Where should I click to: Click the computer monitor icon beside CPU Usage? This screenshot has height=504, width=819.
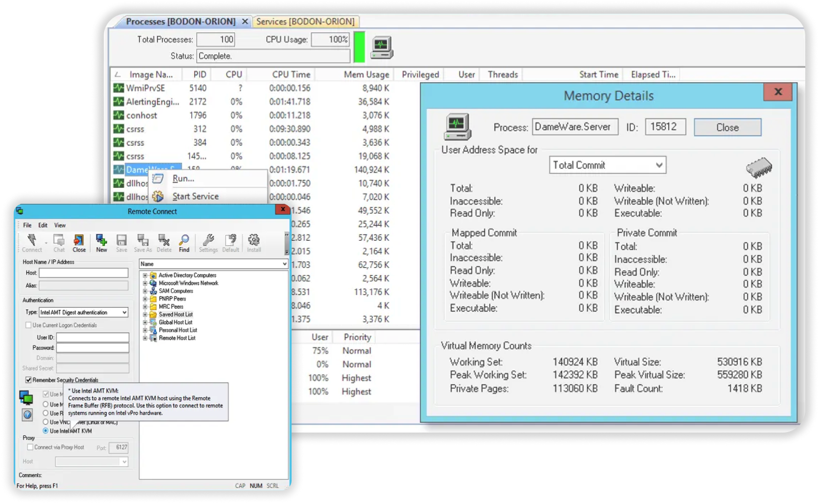pos(382,47)
